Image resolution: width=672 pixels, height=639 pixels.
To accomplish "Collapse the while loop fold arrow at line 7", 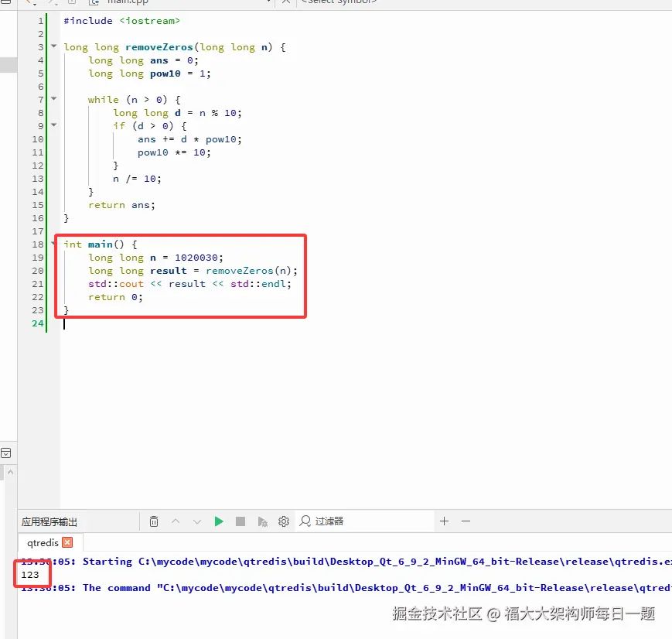I will (54, 98).
